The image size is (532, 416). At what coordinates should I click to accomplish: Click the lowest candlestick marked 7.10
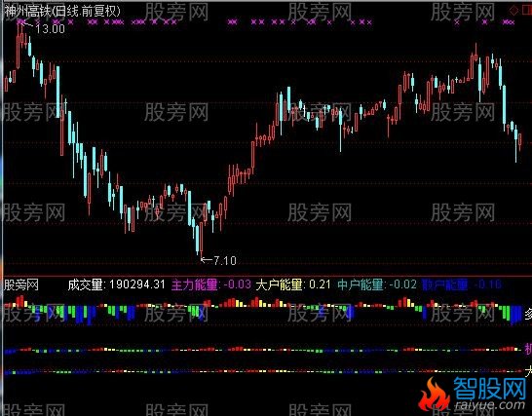(x=202, y=240)
